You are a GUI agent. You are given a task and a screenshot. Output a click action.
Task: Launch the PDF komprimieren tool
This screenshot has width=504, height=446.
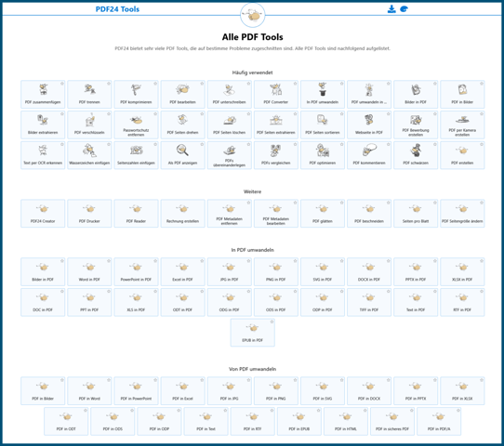[x=136, y=95]
